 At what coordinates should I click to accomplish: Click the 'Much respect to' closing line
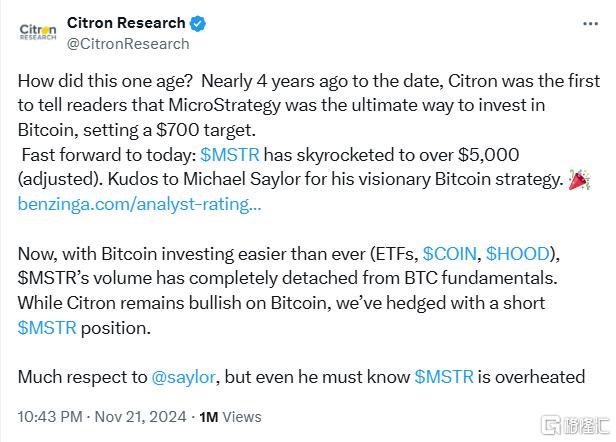point(301,377)
